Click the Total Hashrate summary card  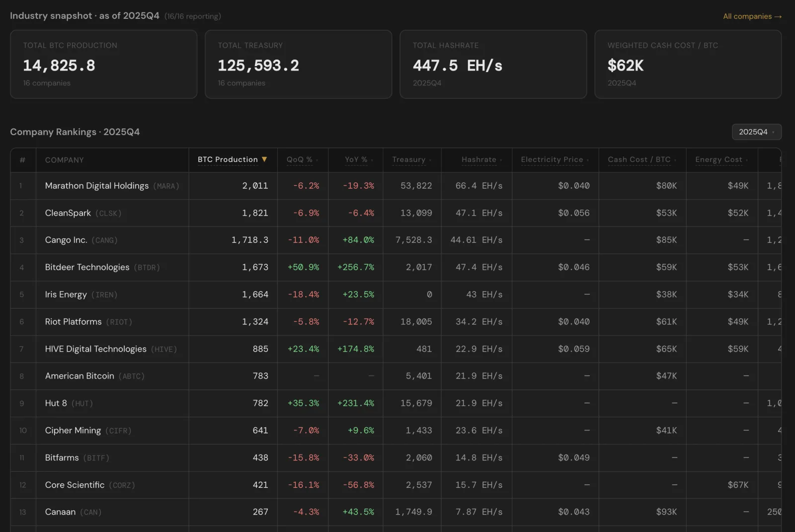(493, 64)
